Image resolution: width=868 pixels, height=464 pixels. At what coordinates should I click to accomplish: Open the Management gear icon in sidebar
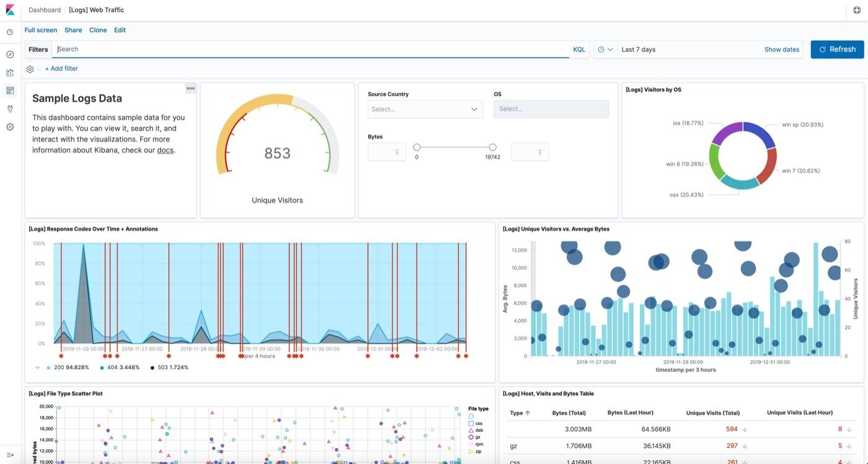(x=9, y=126)
